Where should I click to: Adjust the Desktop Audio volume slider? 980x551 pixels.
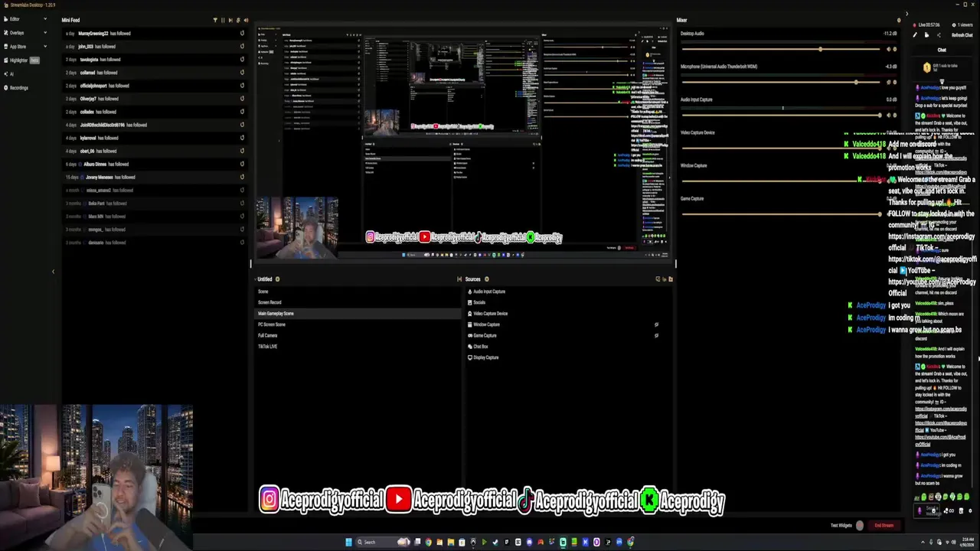[780, 50]
